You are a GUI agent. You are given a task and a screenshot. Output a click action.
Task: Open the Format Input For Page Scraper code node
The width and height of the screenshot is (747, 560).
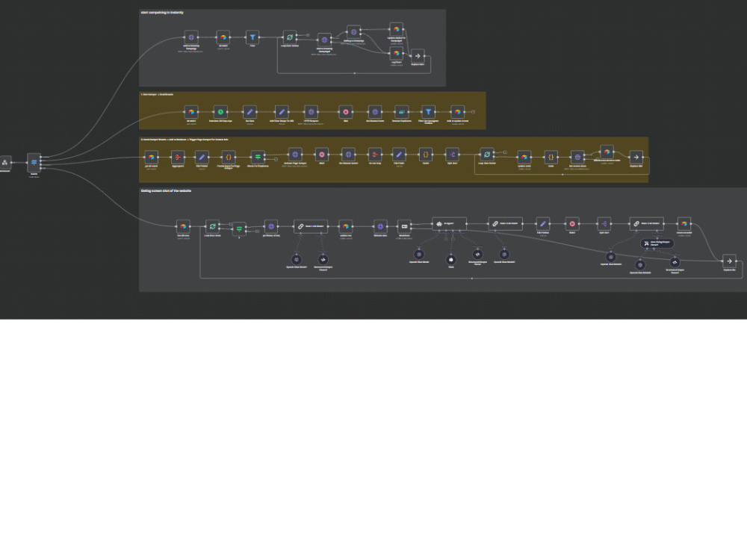tap(228, 157)
